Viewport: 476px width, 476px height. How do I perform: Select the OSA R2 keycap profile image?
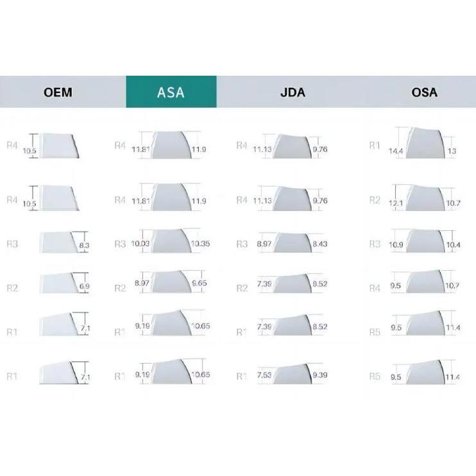[422, 198]
